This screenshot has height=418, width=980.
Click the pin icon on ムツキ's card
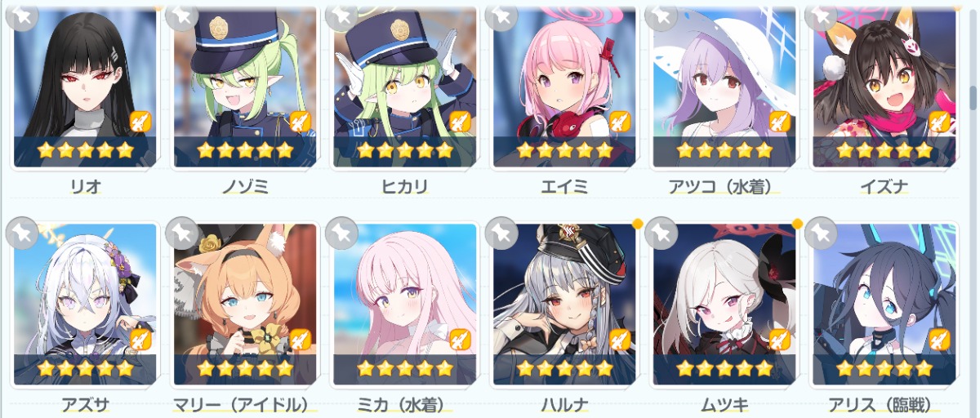tap(663, 234)
